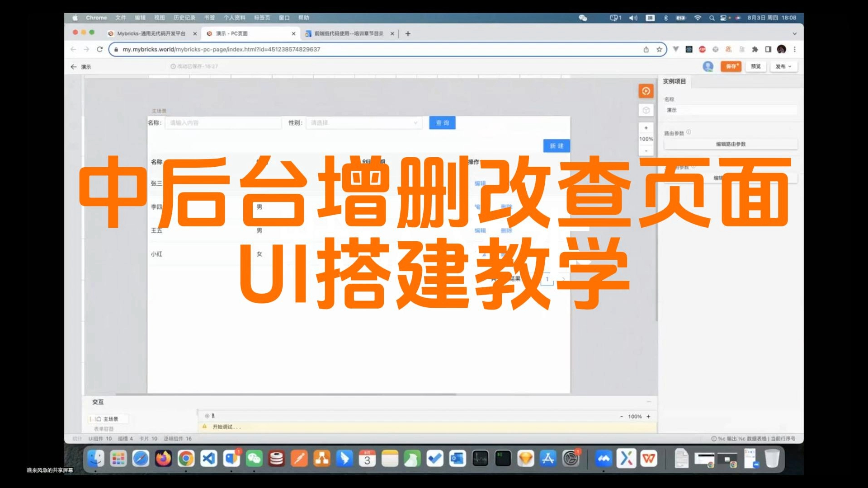This screenshot has height=488, width=868.
Task: Click + to zoom in the interaction panel
Action: (648, 417)
